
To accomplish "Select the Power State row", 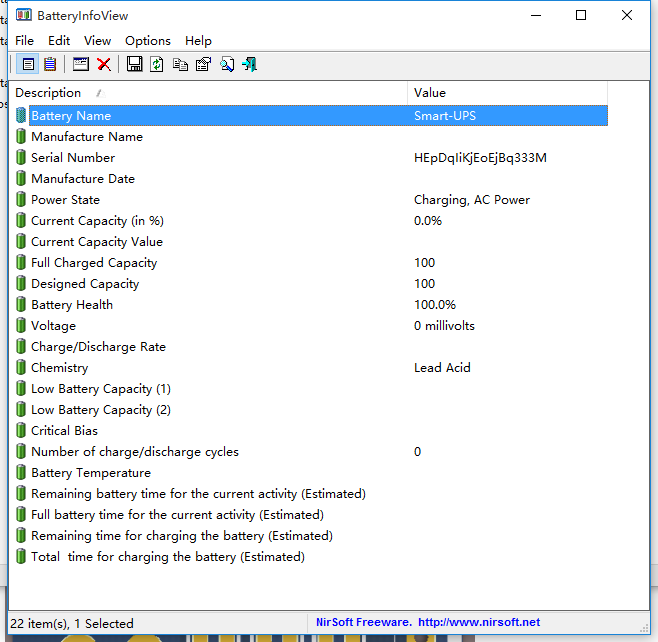I will (311, 199).
